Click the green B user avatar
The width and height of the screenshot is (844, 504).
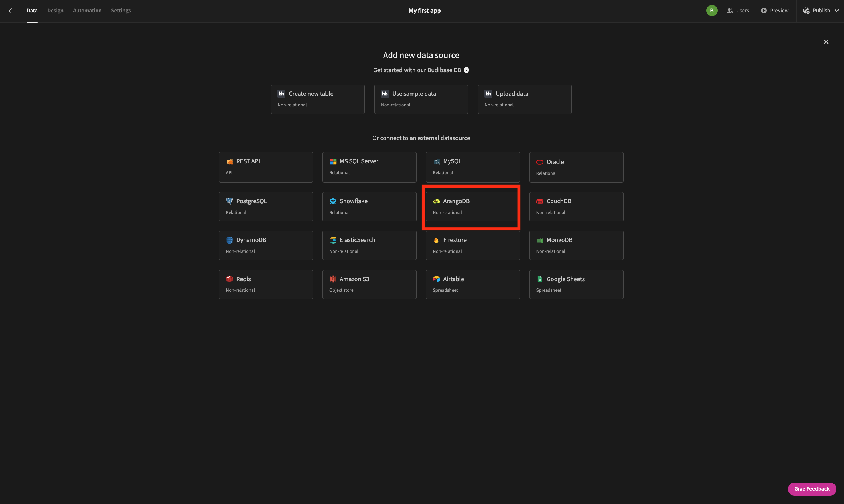(712, 11)
